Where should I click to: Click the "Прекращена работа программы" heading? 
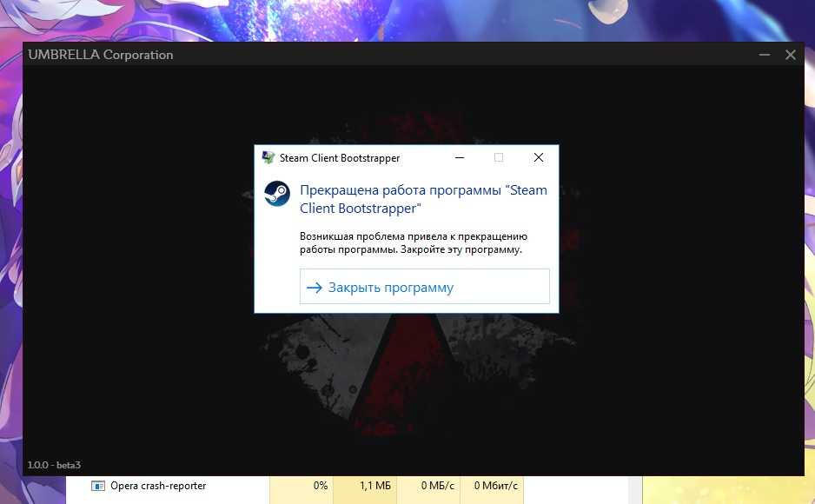(x=423, y=199)
